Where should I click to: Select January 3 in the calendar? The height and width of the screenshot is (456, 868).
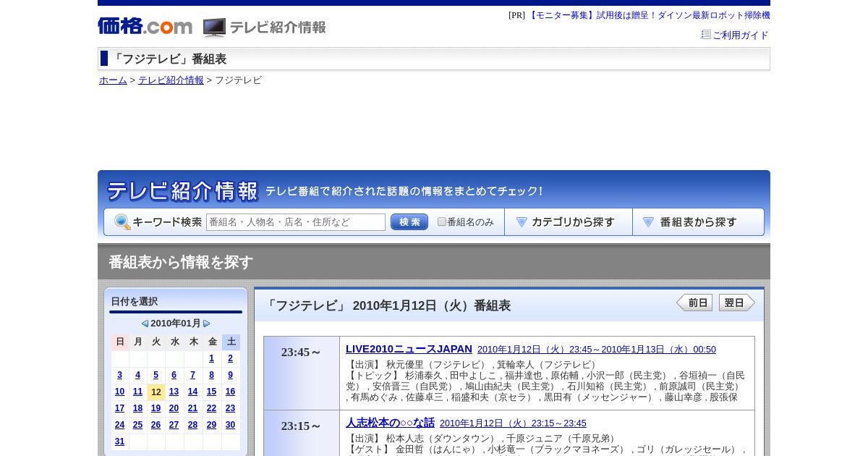click(119, 375)
